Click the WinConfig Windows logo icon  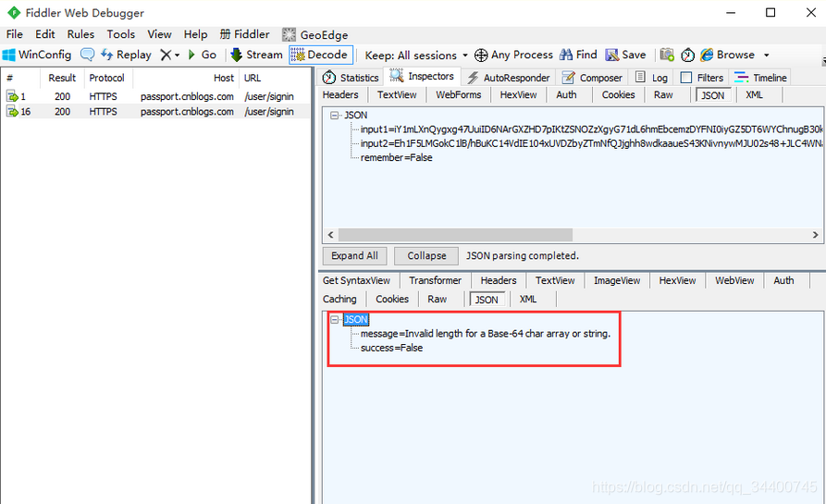point(9,55)
